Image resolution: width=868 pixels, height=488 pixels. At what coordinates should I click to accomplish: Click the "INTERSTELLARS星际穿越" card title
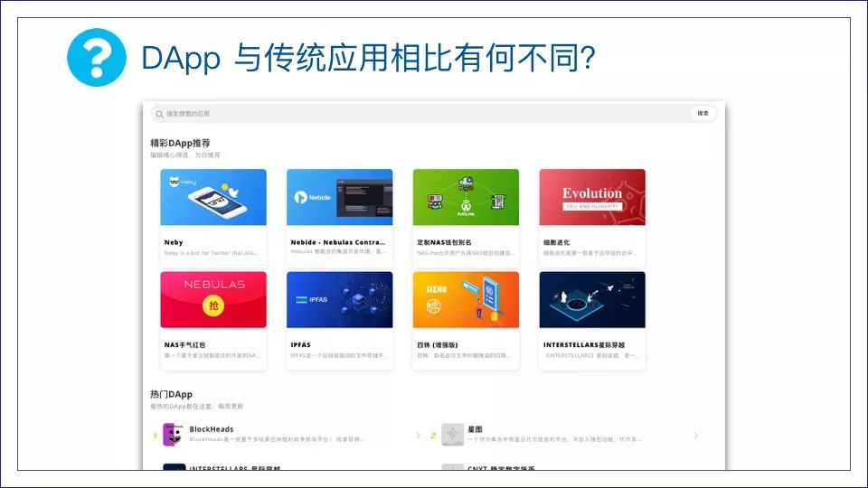(x=584, y=344)
